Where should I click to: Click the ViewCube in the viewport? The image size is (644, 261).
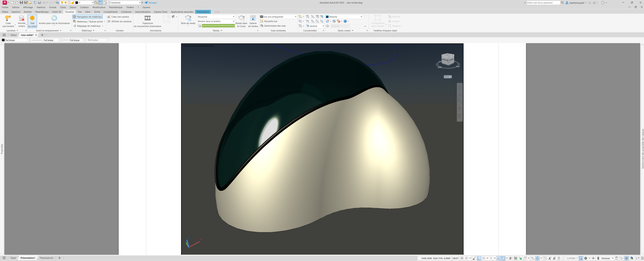pyautogui.click(x=448, y=60)
